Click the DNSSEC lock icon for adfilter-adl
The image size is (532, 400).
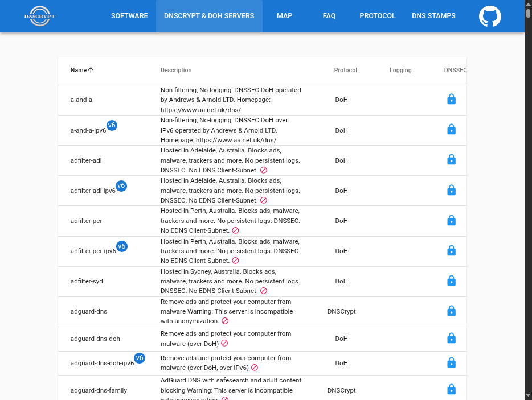451,160
